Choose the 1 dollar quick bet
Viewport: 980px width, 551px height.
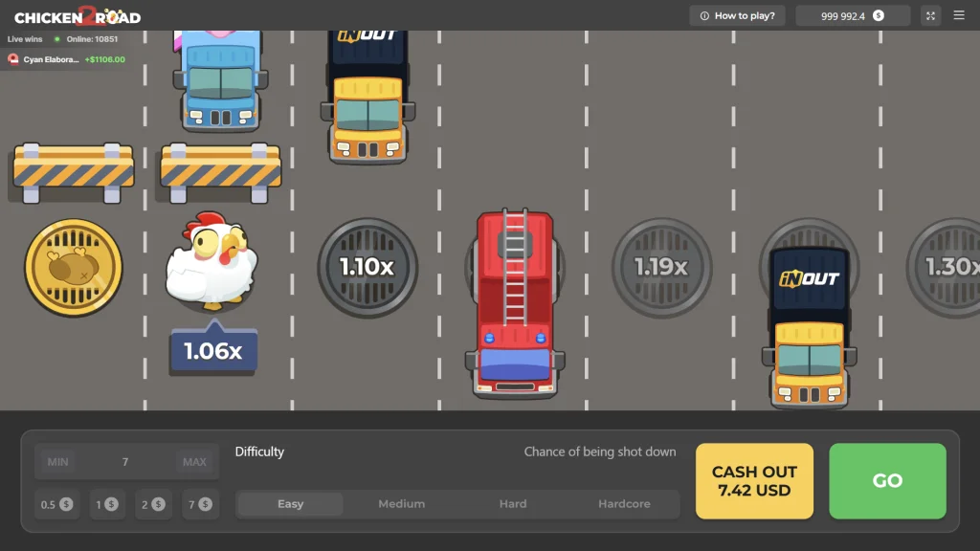click(x=107, y=504)
